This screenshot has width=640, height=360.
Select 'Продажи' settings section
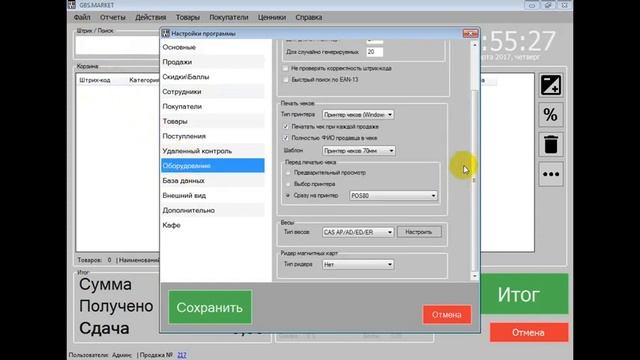pyautogui.click(x=213, y=62)
